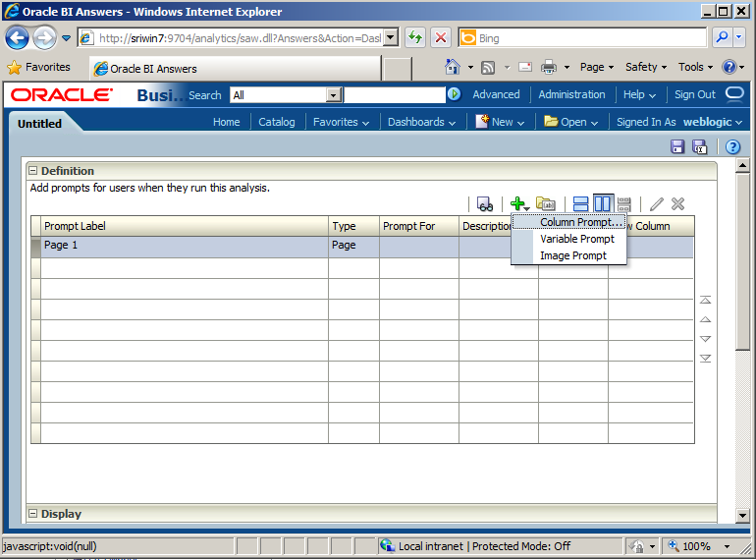Viewport: 756px width, 560px height.
Task: Click the browser Back arrow button
Action: tap(17, 37)
